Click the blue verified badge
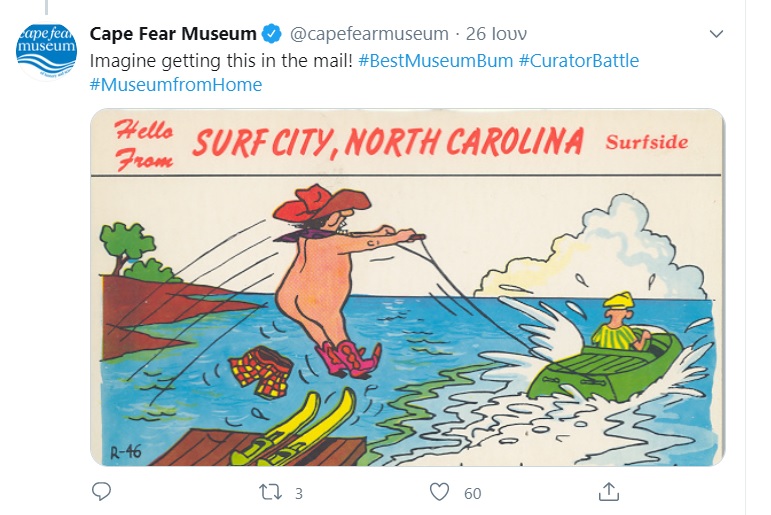The width and height of the screenshot is (771, 515). [x=272, y=35]
